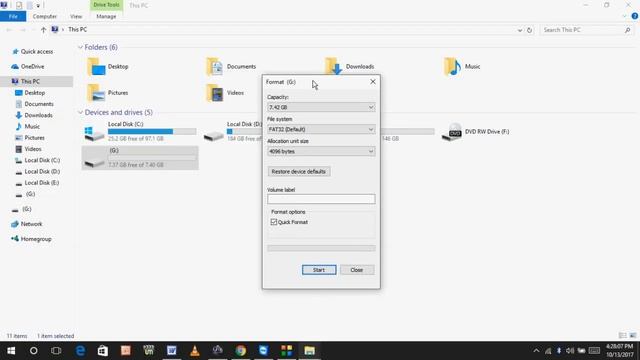
Task: Select OneDrive in navigation pane
Action: [x=32, y=67]
